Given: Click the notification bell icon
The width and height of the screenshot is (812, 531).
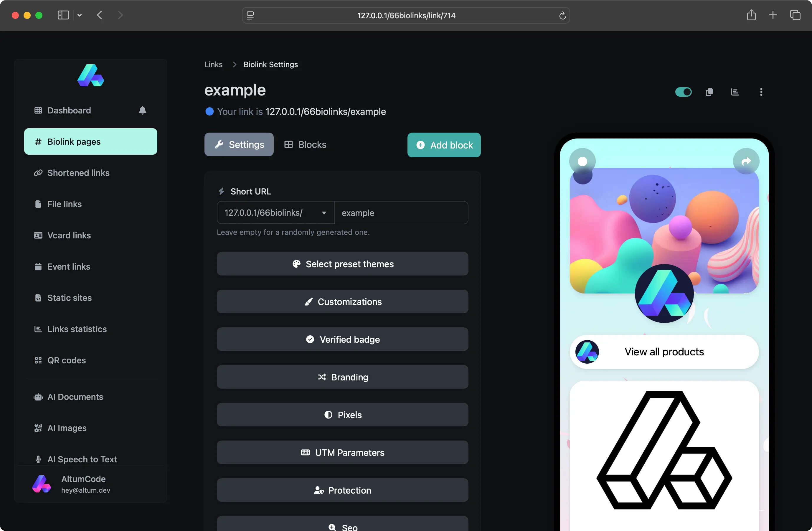Looking at the screenshot, I should (142, 110).
